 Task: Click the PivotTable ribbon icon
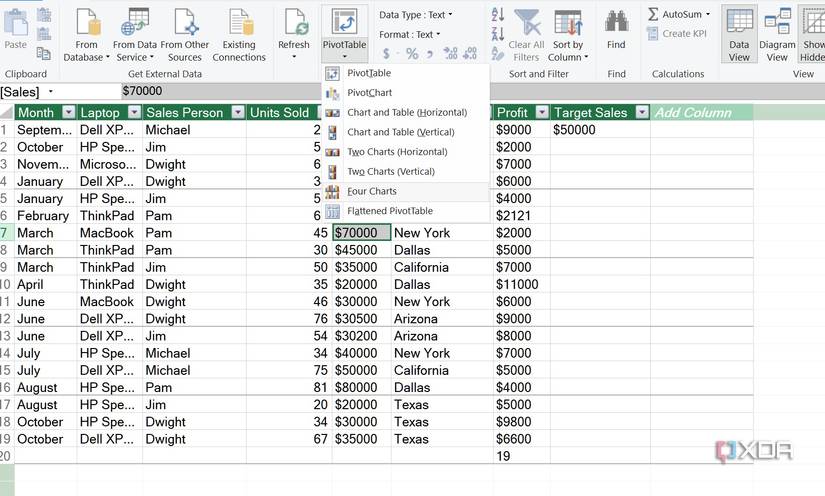coord(345,22)
